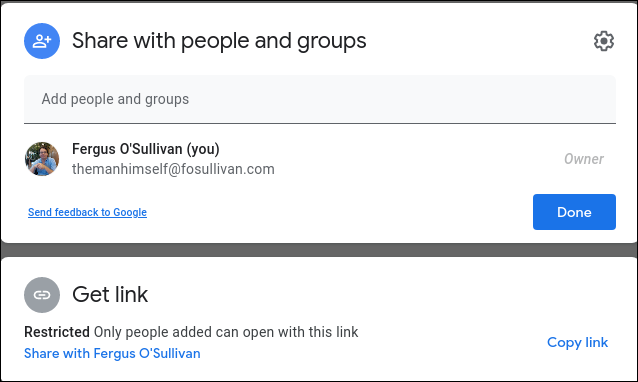The height and width of the screenshot is (382, 638).
Task: Click the Only people added can open description
Action: coord(226,332)
